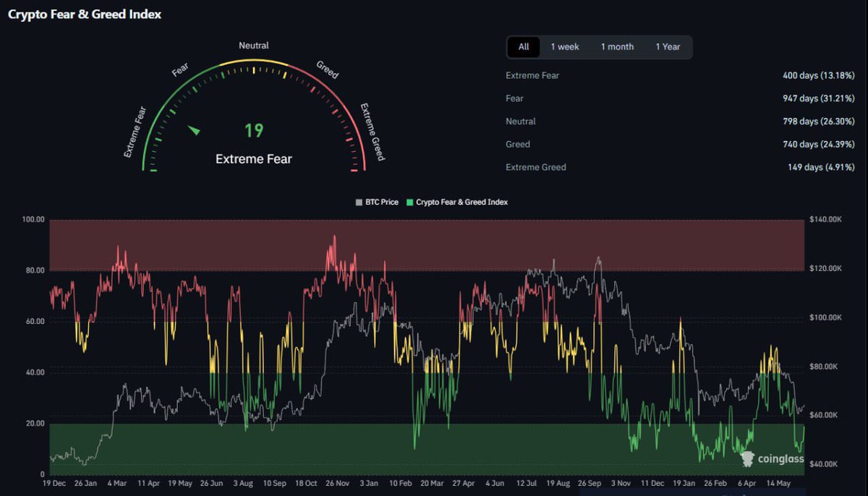The image size is (868, 496).
Task: Toggle the Crypto Fear & Greed Index legend series
Action: pyautogui.click(x=458, y=202)
